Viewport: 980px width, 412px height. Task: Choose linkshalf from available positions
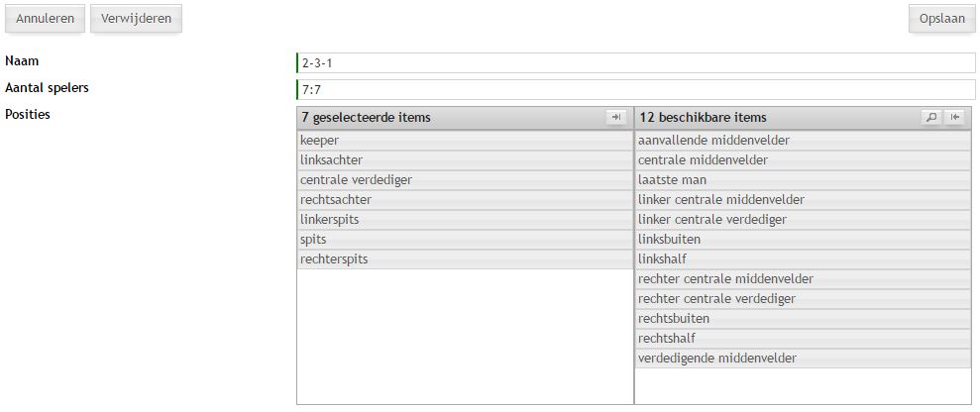tap(802, 259)
